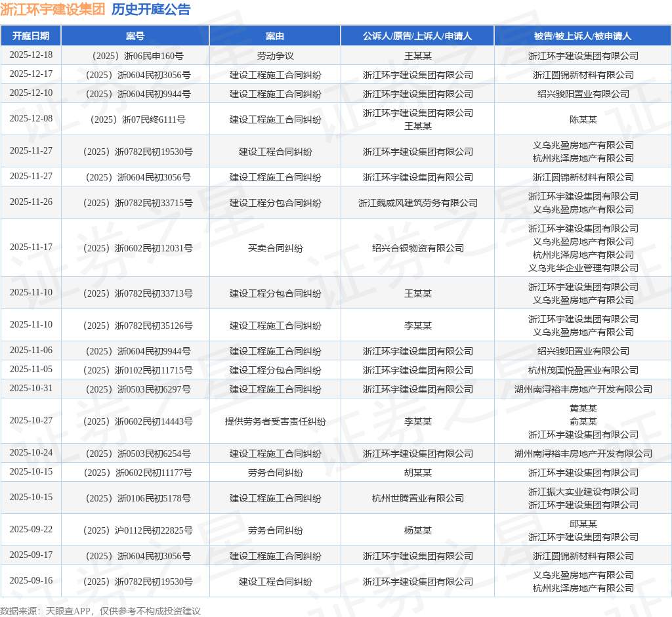This screenshot has width=672, height=617.
Task: Click case number (2025)浙0782民初33713号
Action: (135, 293)
